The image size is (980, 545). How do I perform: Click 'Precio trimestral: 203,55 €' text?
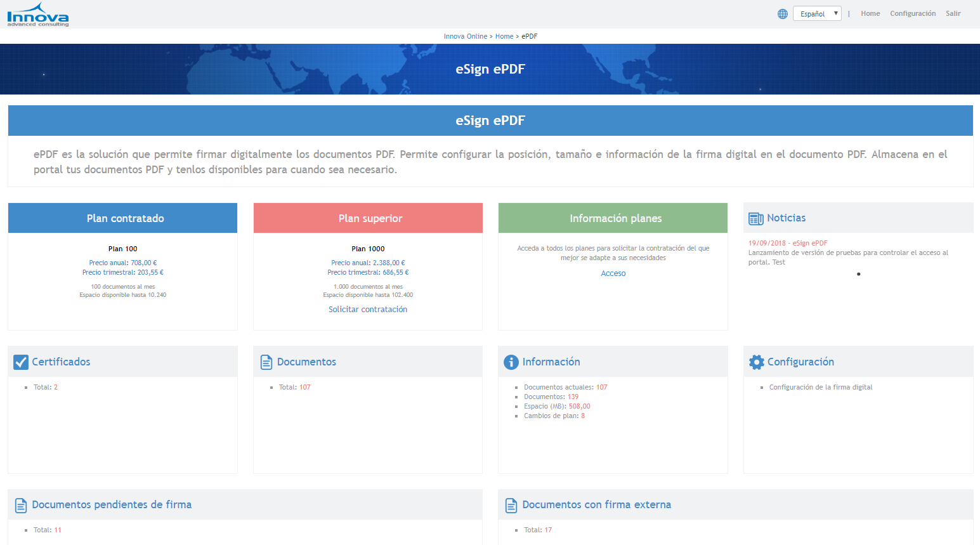click(123, 272)
